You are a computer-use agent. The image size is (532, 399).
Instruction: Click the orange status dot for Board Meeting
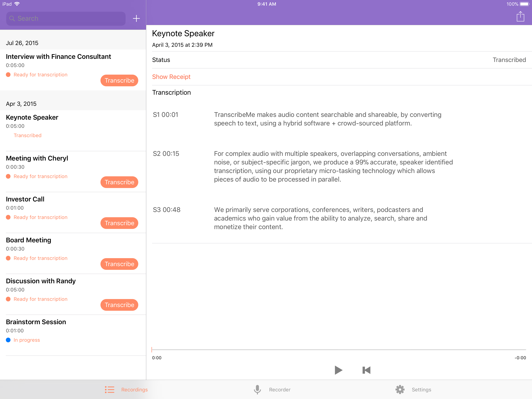[x=8, y=258]
